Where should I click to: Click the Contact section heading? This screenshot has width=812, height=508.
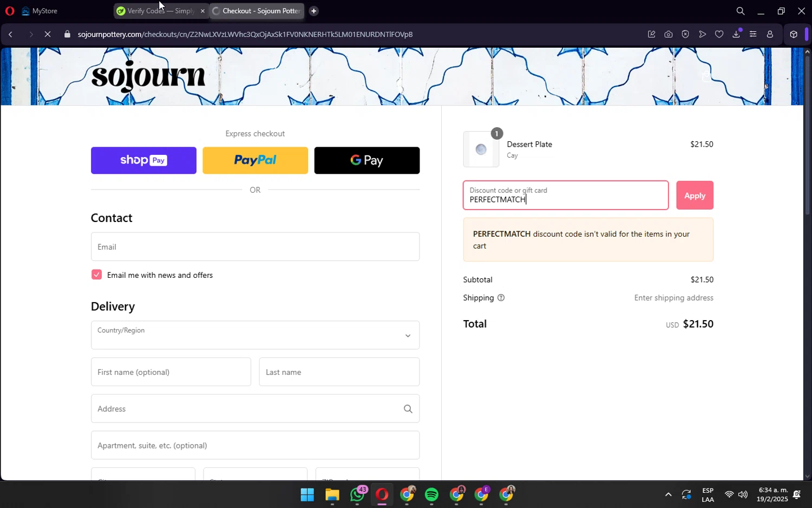pos(112,218)
